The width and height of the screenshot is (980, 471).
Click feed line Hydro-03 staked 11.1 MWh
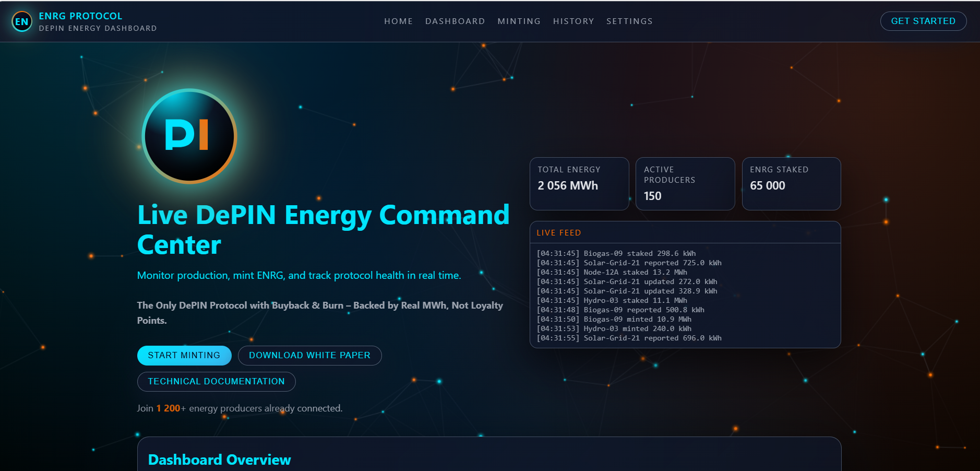coord(612,301)
